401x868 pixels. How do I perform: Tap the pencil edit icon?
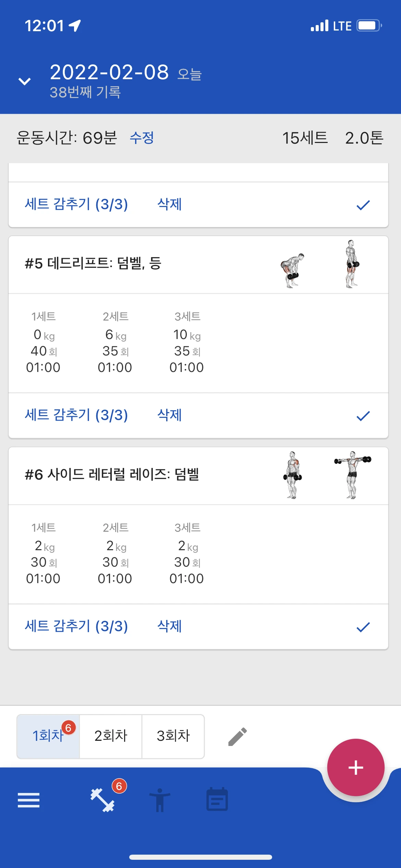(x=238, y=737)
